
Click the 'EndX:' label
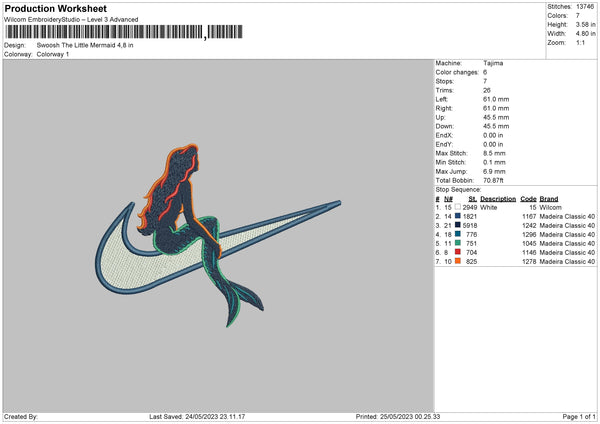[444, 135]
